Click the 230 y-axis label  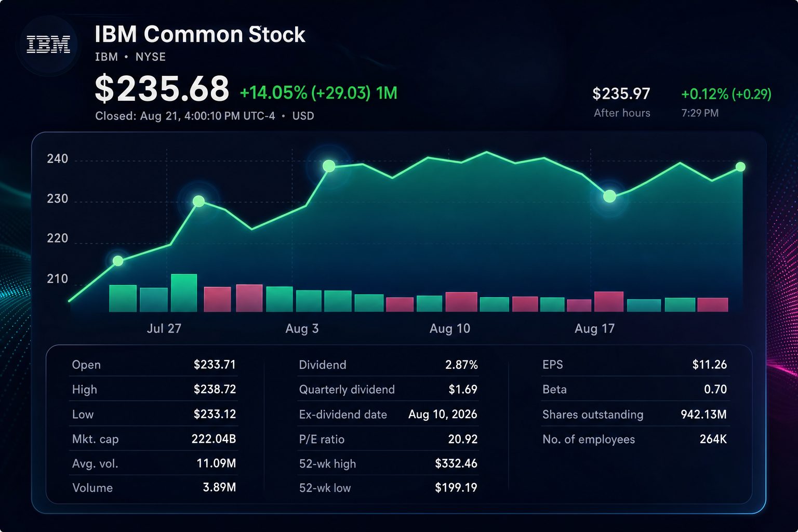58,199
